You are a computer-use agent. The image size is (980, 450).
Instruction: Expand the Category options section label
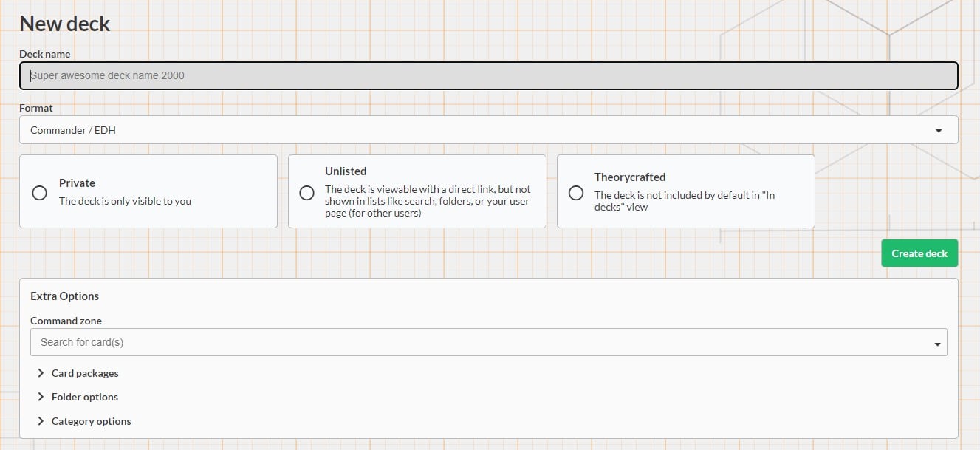point(91,421)
